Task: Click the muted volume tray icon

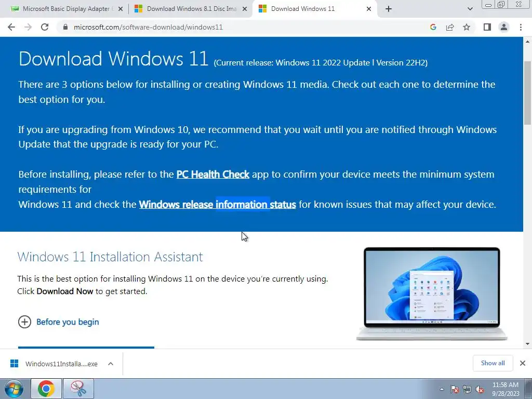Action: (480, 389)
